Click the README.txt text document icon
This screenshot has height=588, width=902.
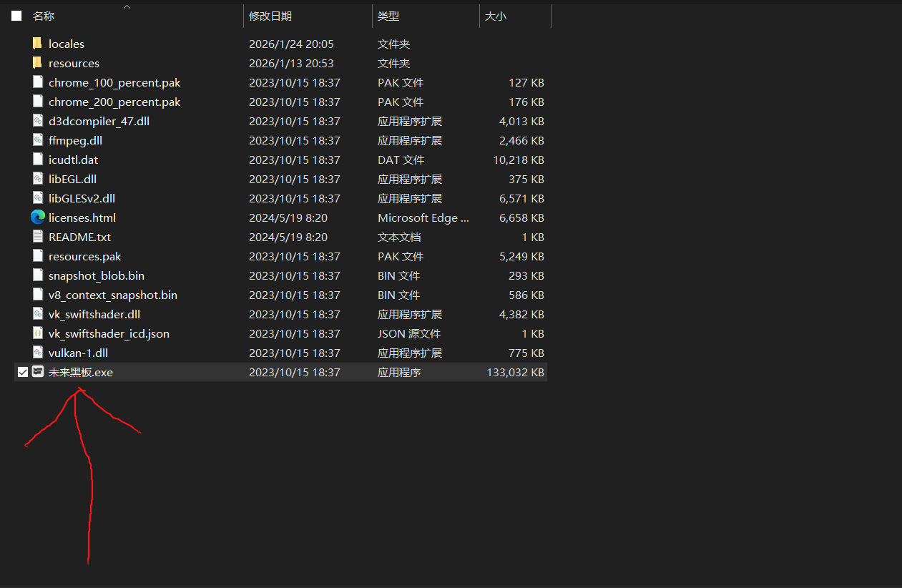tap(38, 237)
